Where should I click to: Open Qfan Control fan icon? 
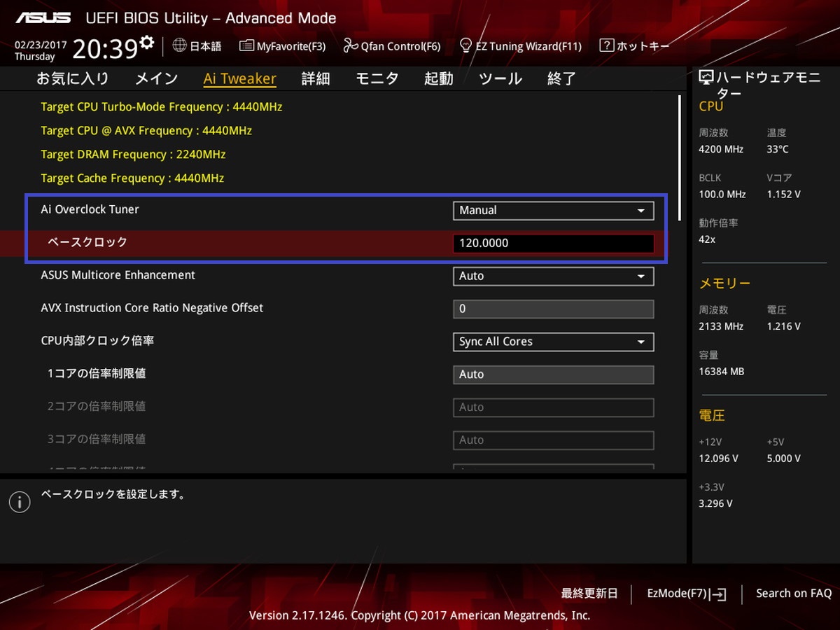click(350, 46)
